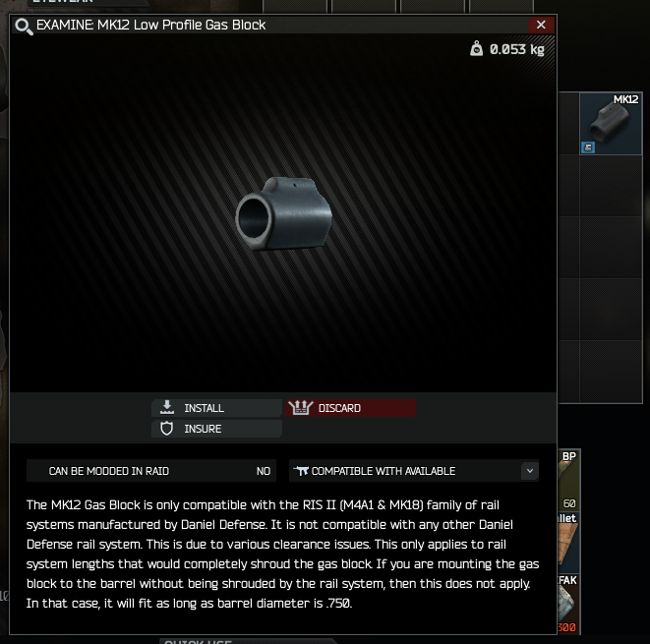The height and width of the screenshot is (644, 650).
Task: Expand the Compatible With Available chevron
Action: pos(529,471)
